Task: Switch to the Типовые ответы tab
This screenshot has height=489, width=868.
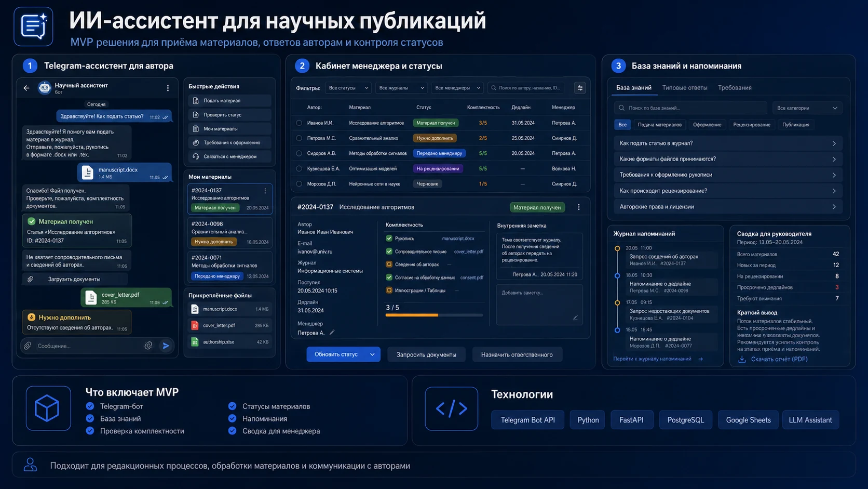Action: pyautogui.click(x=685, y=88)
